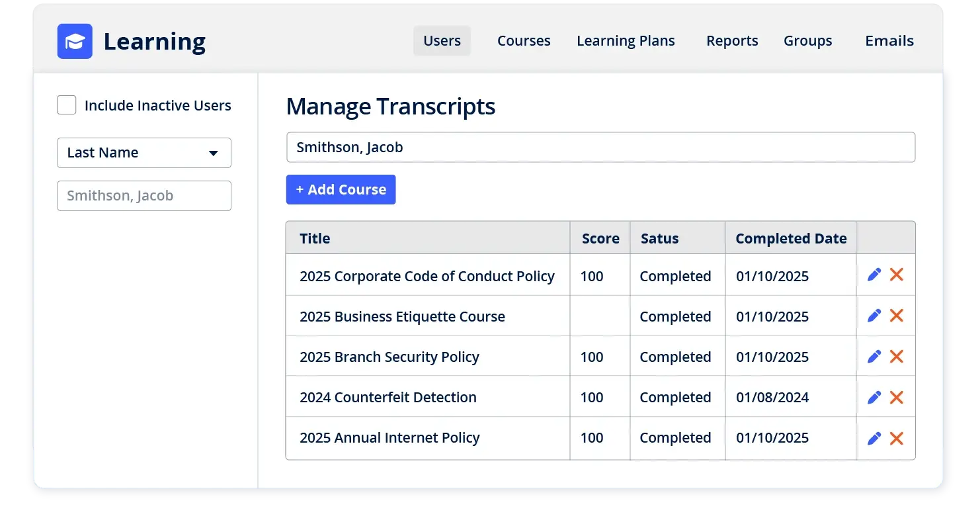The image size is (980, 526).
Task: Remove the 2025 Business Etiquette Course entry
Action: [897, 316]
